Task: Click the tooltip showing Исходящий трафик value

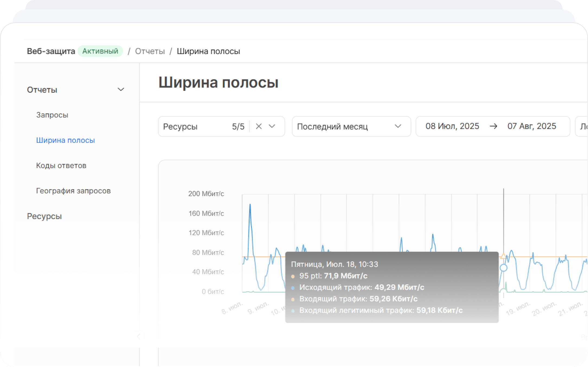Action: [362, 287]
